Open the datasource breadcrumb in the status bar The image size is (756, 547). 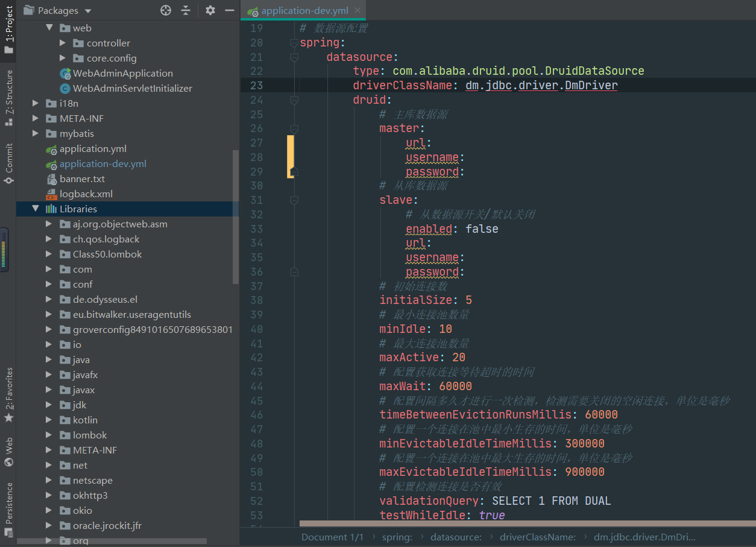[456, 537]
